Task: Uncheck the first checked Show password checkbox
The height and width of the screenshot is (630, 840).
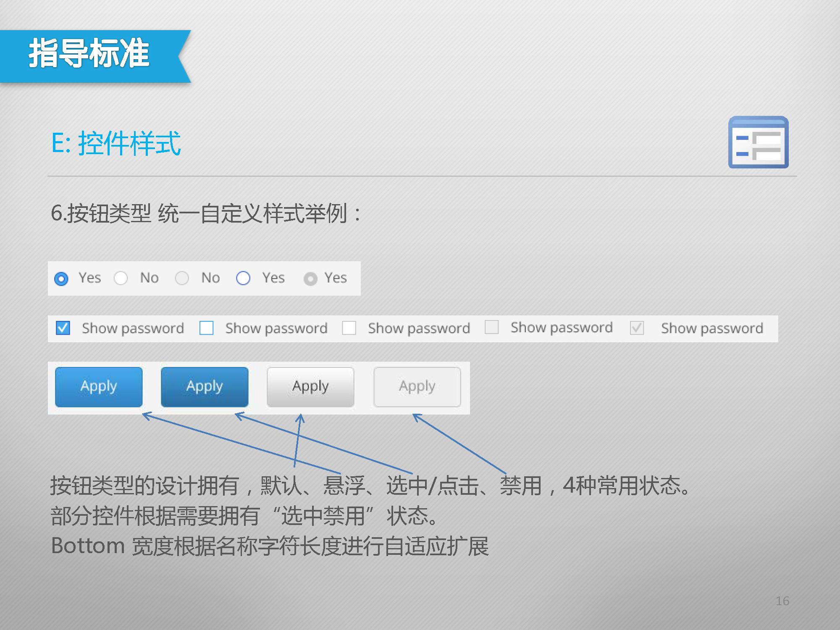Action: pyautogui.click(x=63, y=328)
